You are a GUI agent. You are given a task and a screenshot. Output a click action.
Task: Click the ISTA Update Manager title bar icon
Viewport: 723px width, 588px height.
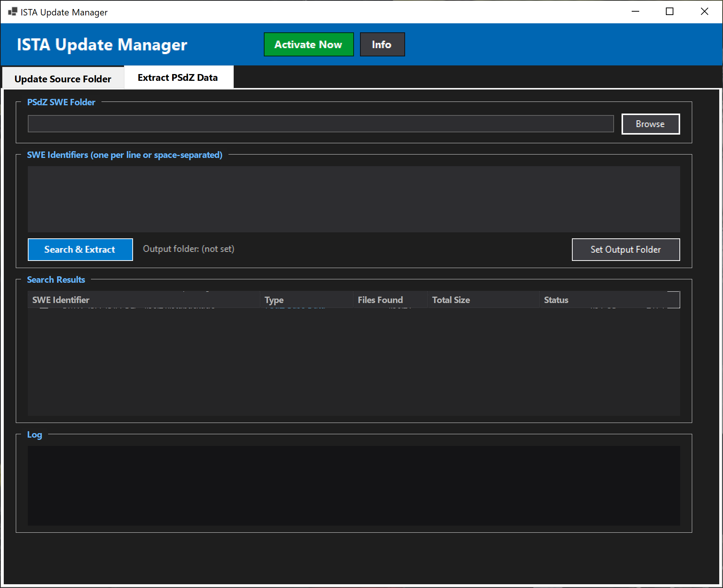(12, 11)
